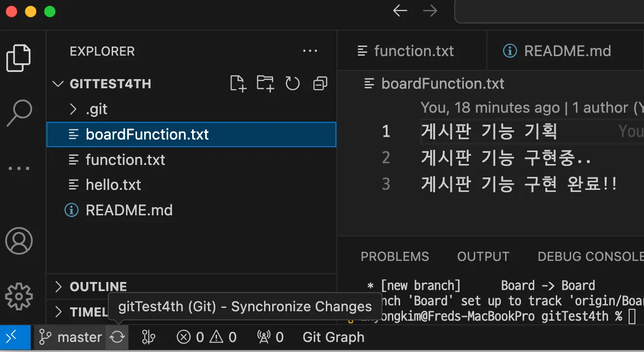Open the Manage gear settings icon

19,296
